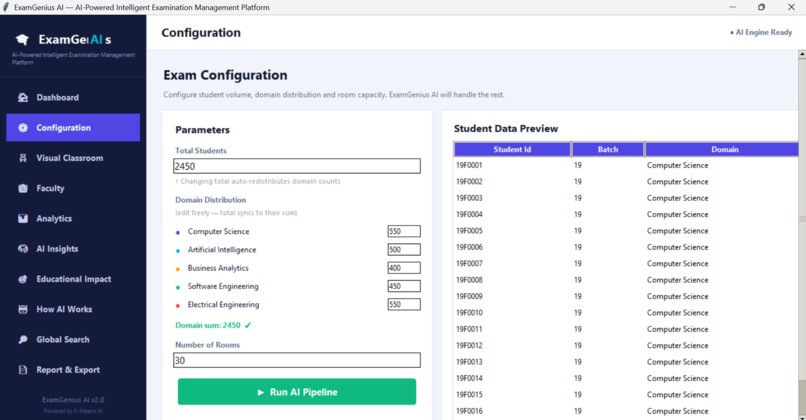Select student row 19F0016
This screenshot has width=806, height=420.
tap(626, 411)
